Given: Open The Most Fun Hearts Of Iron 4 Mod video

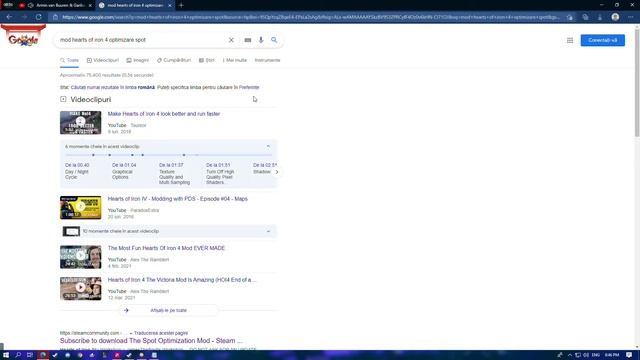Looking at the screenshot, I should tap(166, 248).
